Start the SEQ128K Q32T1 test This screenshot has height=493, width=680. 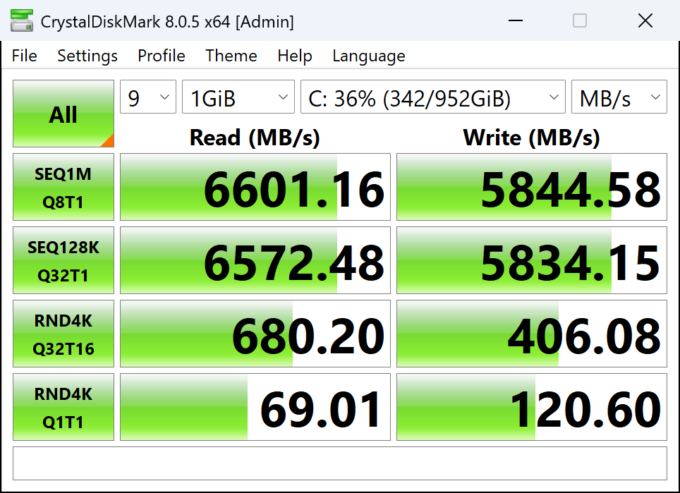(x=63, y=260)
